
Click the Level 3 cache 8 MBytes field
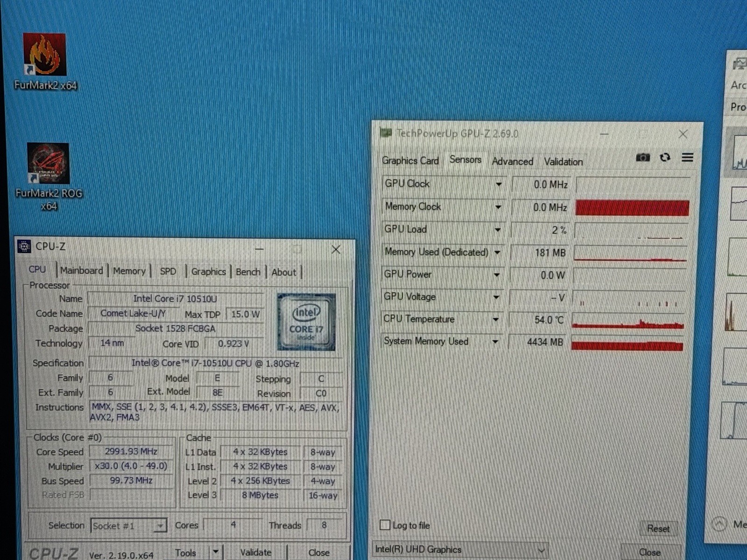point(260,495)
